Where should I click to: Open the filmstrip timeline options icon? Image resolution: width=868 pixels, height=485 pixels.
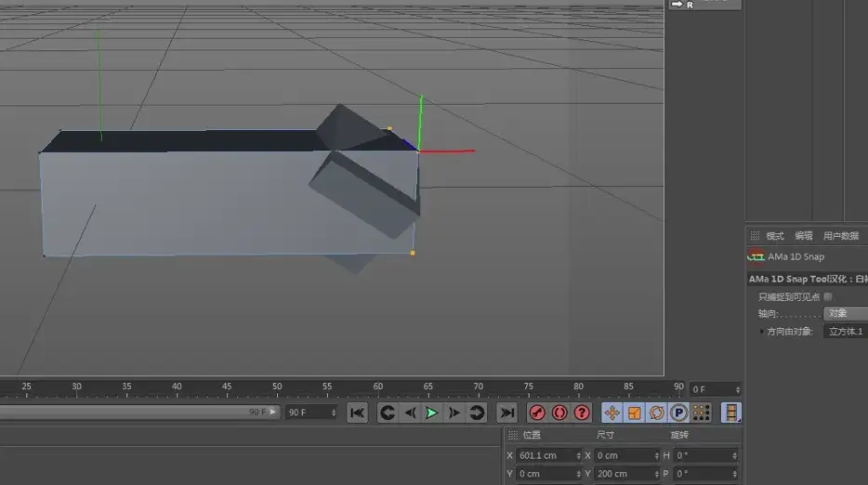tap(731, 413)
